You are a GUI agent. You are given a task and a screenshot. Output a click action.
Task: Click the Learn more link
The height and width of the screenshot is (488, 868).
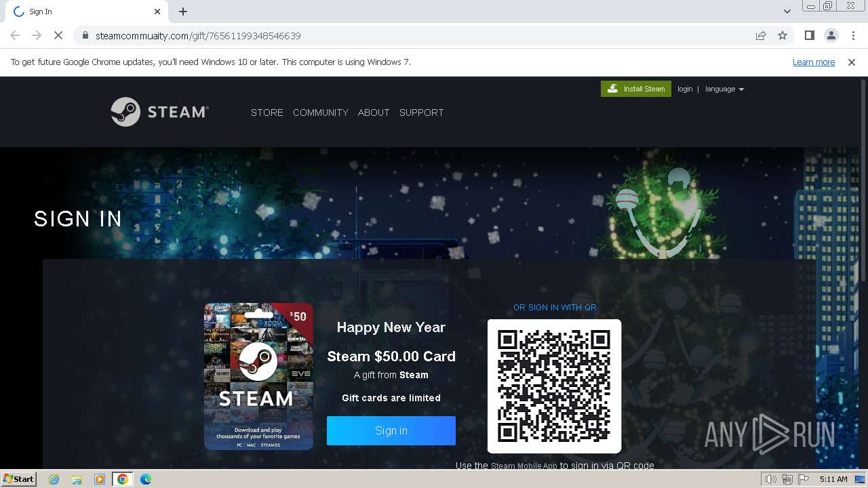point(814,62)
